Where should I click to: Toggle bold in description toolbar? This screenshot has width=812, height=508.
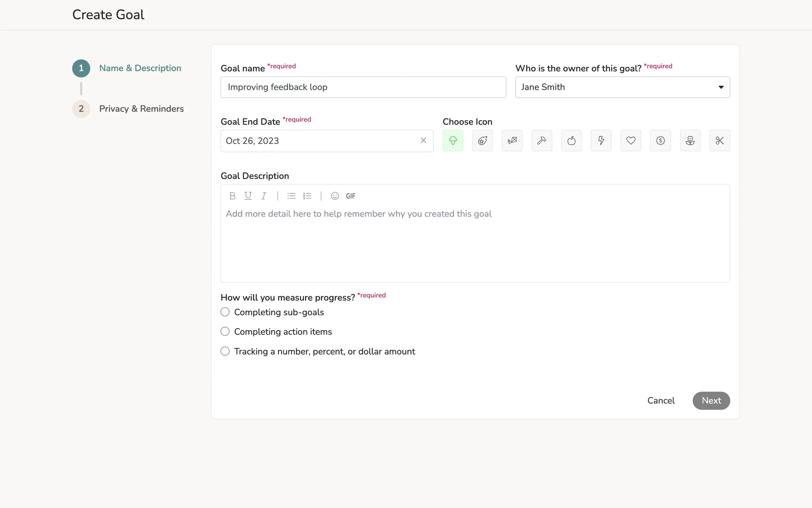click(232, 196)
